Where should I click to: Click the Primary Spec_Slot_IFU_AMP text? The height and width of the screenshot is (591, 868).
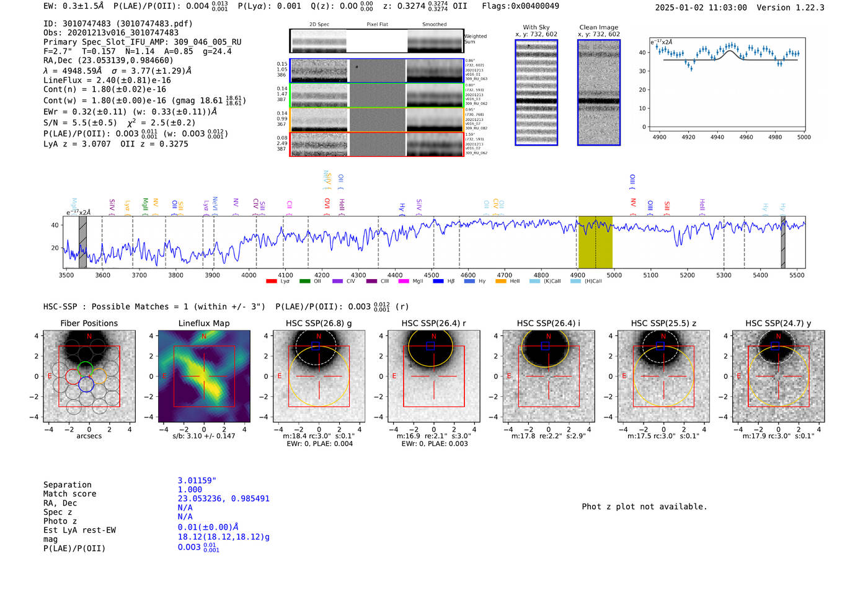click(143, 42)
